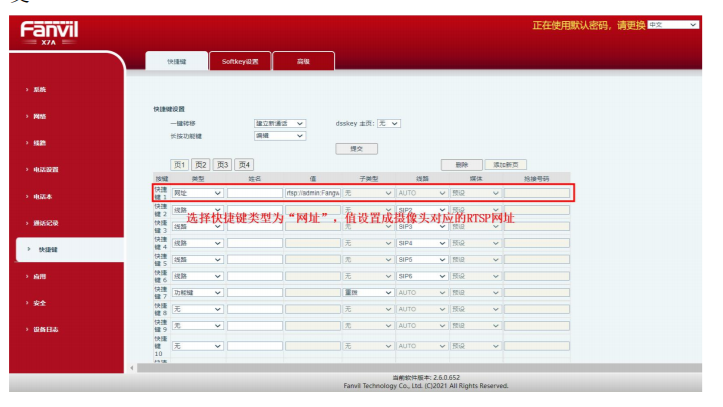Open subtype dropdown for 快捷键 1
Viewport: 723px width, 407px height.
368,194
